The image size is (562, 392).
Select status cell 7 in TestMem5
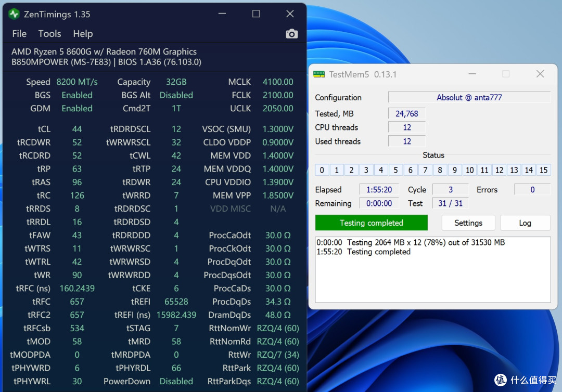point(425,170)
